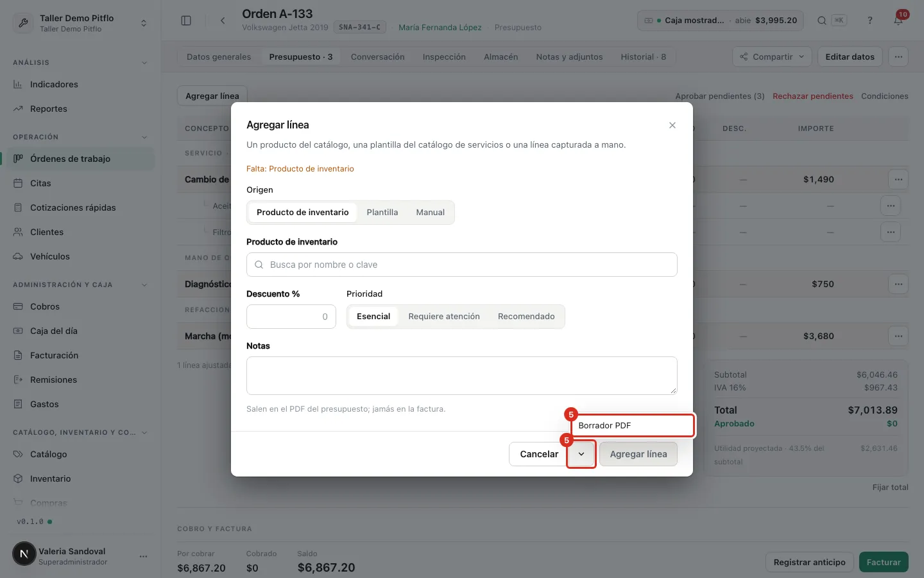The width and height of the screenshot is (924, 578).
Task: Open the Reportes trend icon
Action: tap(18, 109)
